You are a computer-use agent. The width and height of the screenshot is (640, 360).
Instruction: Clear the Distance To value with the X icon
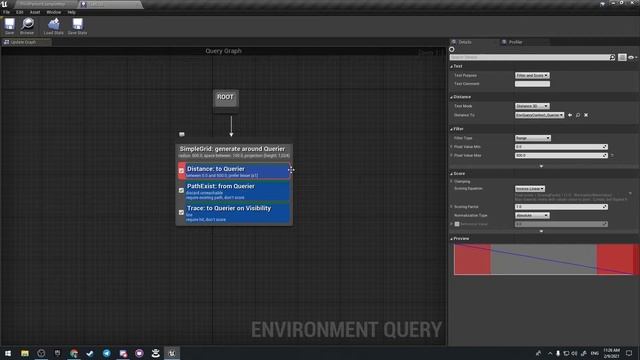coord(586,116)
